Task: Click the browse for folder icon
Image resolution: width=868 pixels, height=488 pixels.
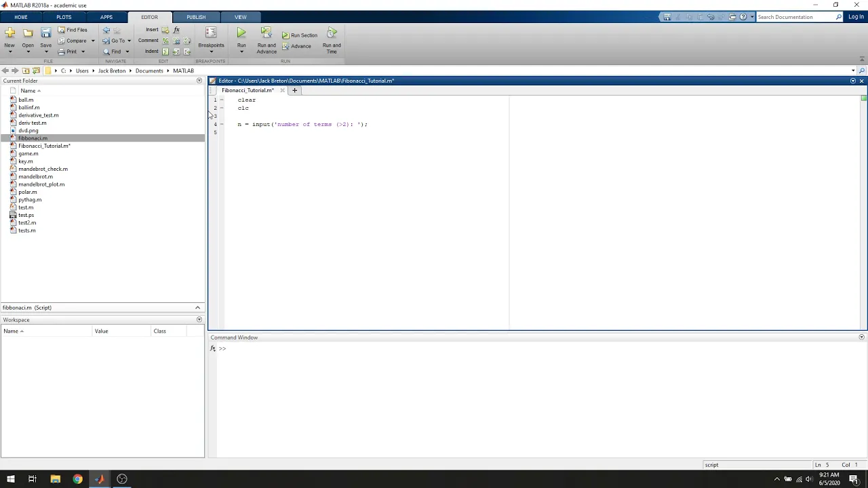Action: click(x=36, y=70)
